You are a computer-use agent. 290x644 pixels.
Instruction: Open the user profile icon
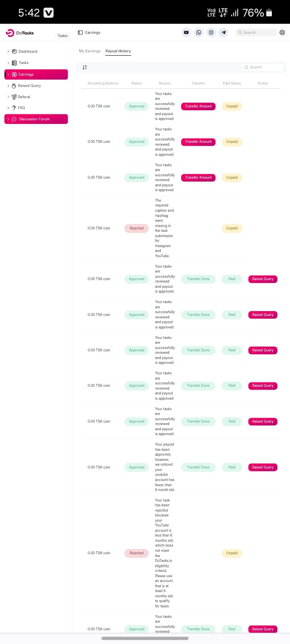point(282,33)
